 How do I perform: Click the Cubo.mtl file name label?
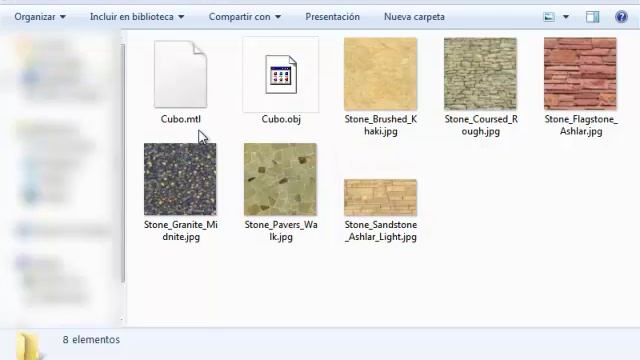[x=180, y=119]
